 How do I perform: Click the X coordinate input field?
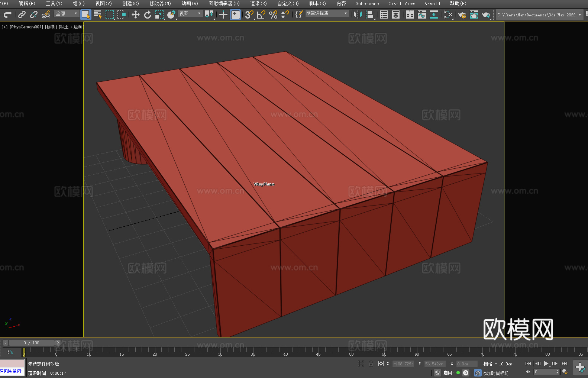403,364
